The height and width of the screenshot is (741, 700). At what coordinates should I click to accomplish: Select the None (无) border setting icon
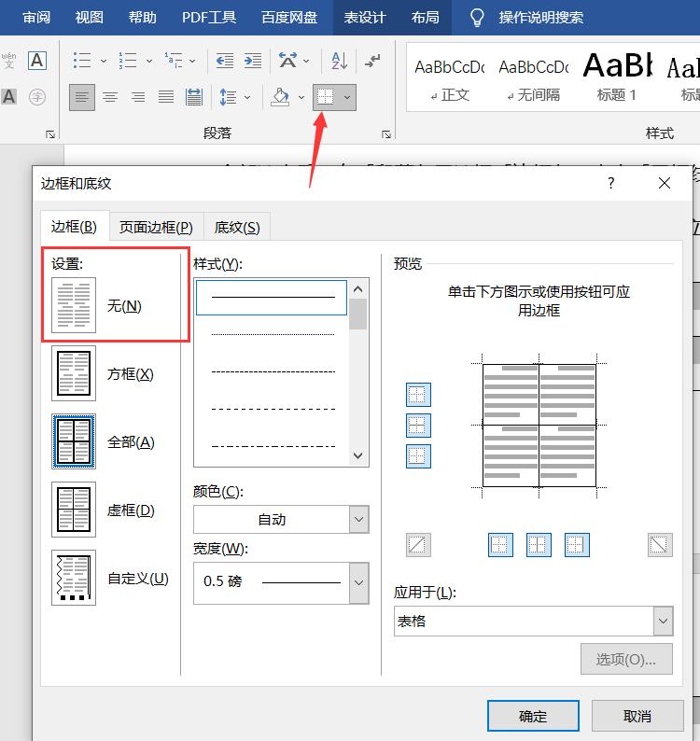pyautogui.click(x=74, y=305)
